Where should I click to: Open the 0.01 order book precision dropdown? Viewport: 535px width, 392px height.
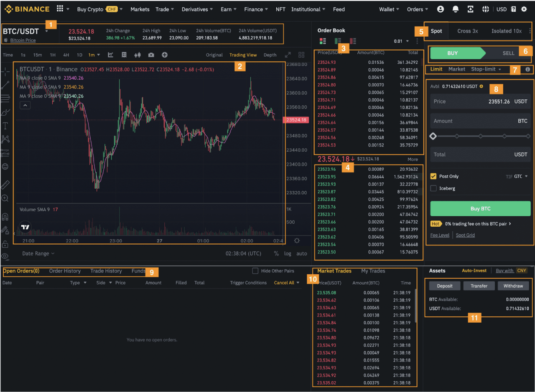401,41
